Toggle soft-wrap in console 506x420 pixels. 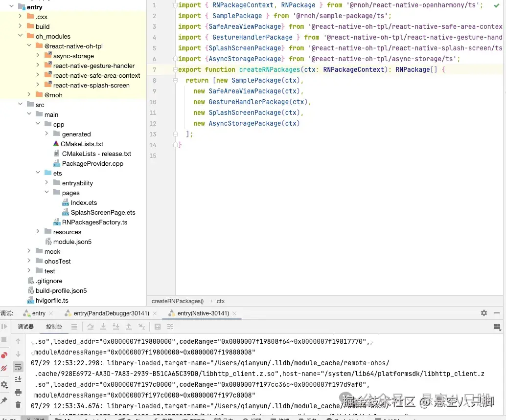pyautogui.click(x=18, y=367)
